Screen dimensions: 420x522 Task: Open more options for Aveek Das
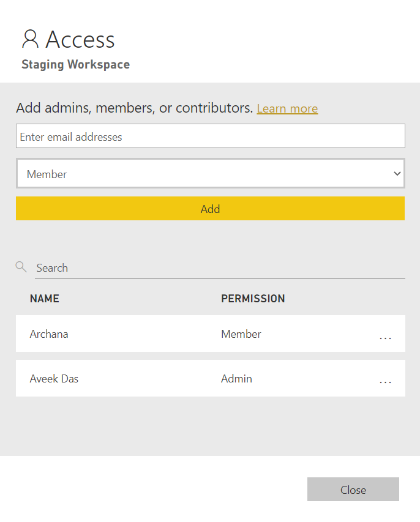coord(385,382)
